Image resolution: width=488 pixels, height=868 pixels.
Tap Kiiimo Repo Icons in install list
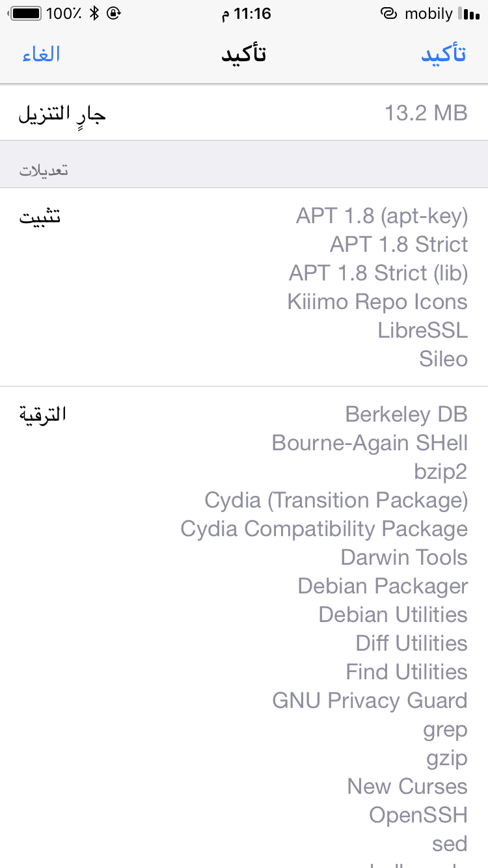pyautogui.click(x=377, y=302)
